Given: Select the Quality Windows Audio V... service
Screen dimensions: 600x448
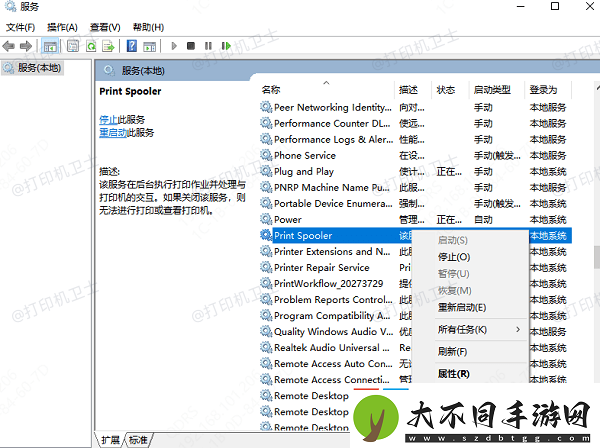Looking at the screenshot, I should pos(333,331).
